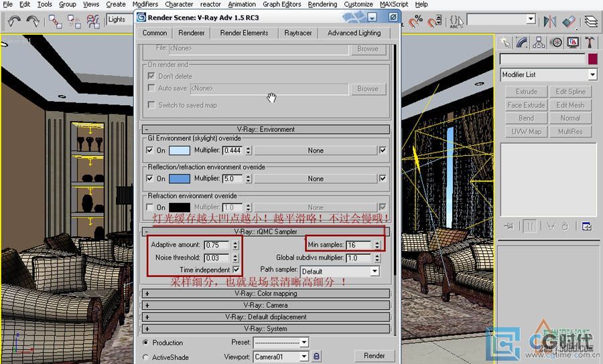Switch to the Modify command panel
Image resolution: width=603 pixels, height=364 pixels.
click(522, 42)
